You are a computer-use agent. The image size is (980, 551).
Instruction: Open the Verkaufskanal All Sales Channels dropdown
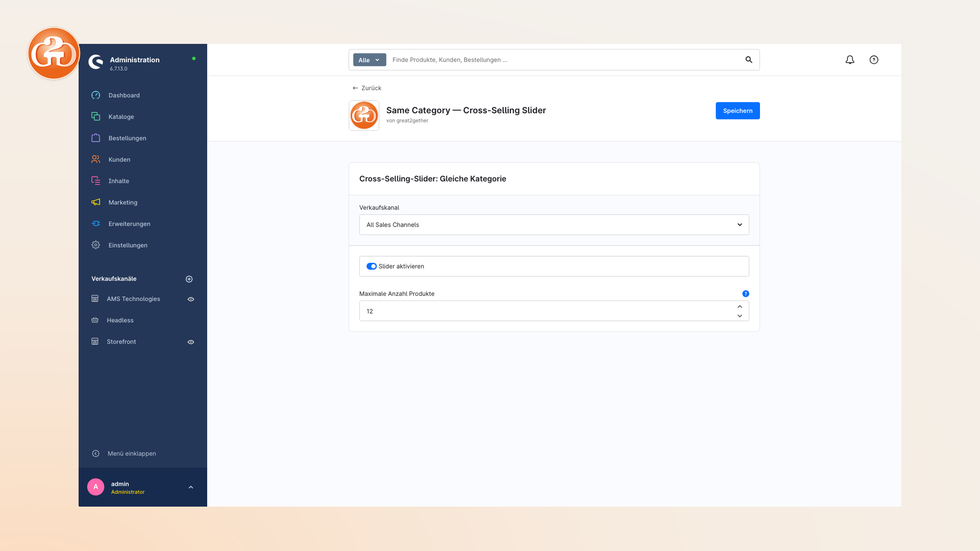point(554,225)
